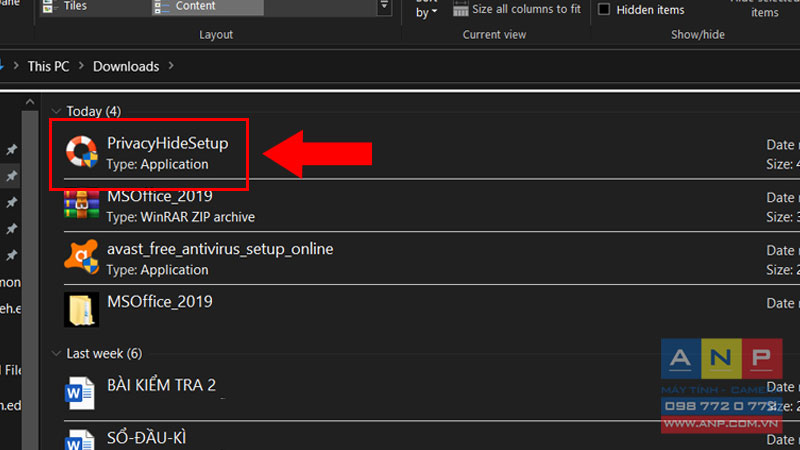Click the third pin icon in navigation pane

pos(11,203)
